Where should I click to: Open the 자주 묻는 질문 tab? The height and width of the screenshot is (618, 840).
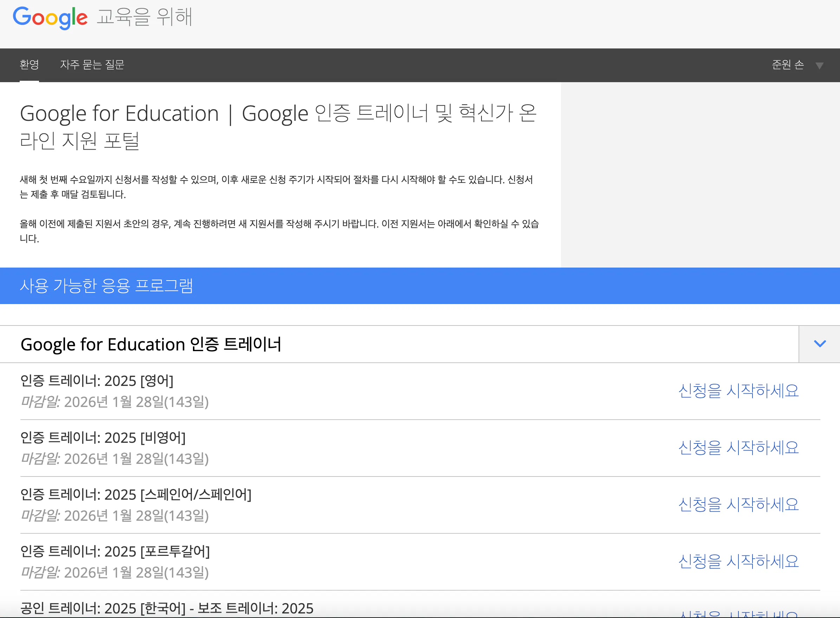click(x=92, y=65)
